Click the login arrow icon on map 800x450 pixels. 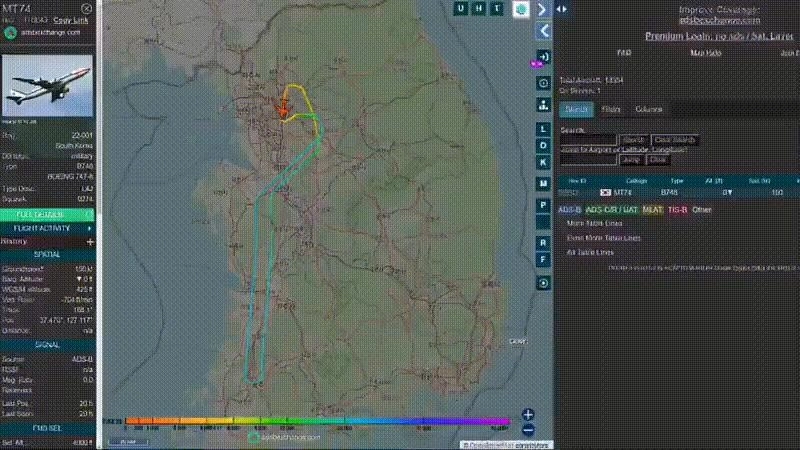(x=543, y=57)
